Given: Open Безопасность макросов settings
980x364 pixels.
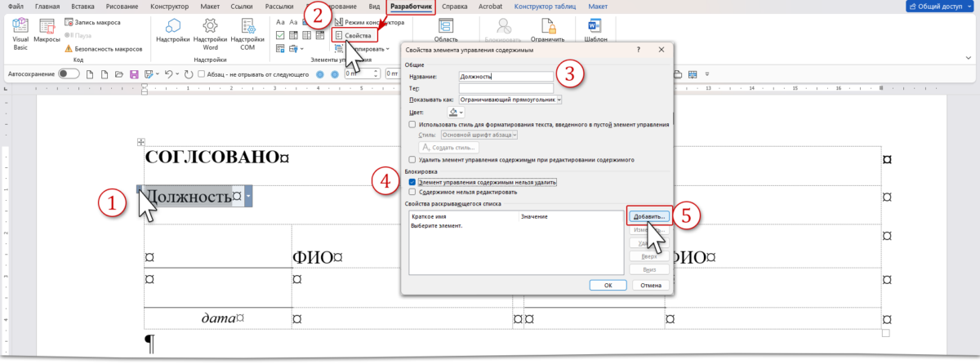Looking at the screenshot, I should [x=103, y=48].
